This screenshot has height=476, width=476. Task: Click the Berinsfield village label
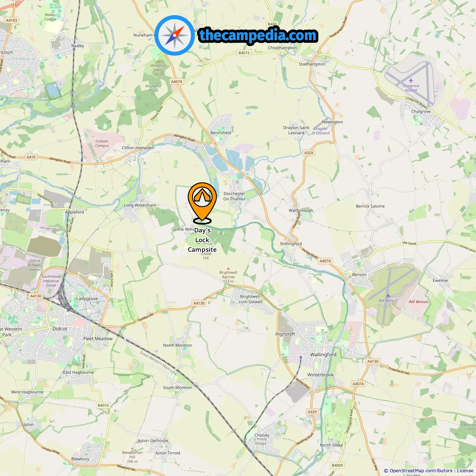221,133
